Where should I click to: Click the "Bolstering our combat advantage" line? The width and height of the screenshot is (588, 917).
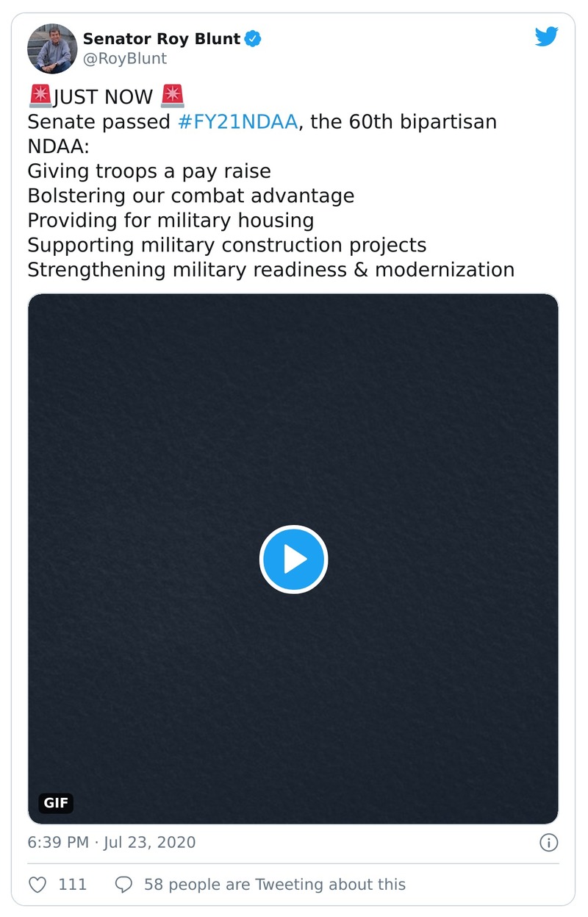[x=191, y=196]
